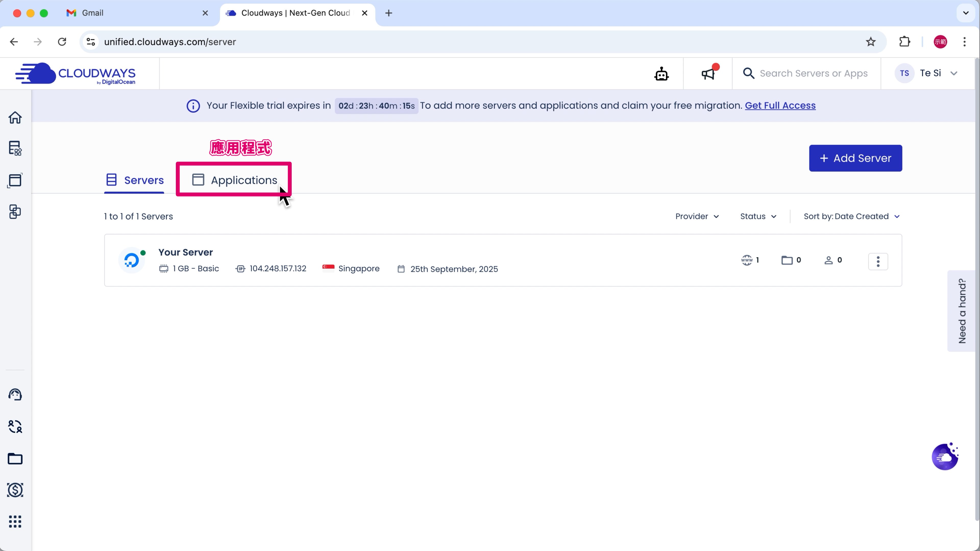Open Your Server three-dot options menu
The width and height of the screenshot is (980, 551).
pyautogui.click(x=878, y=261)
